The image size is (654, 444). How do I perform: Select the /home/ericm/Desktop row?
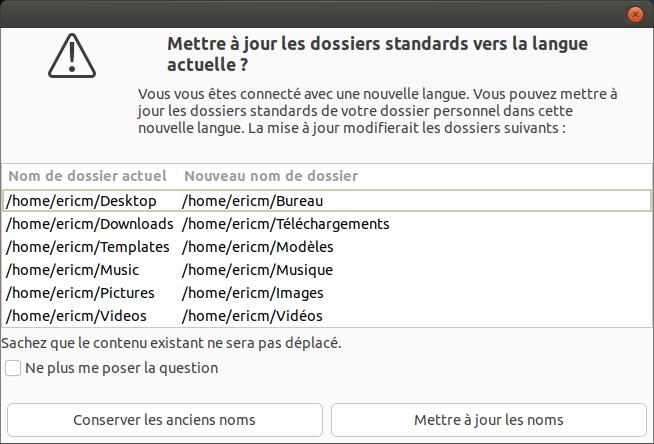click(81, 201)
